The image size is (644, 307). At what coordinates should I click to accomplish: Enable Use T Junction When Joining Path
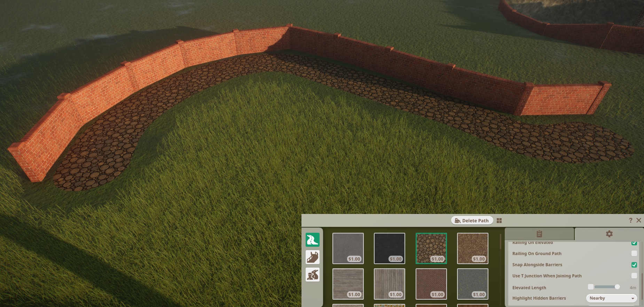[x=634, y=276]
